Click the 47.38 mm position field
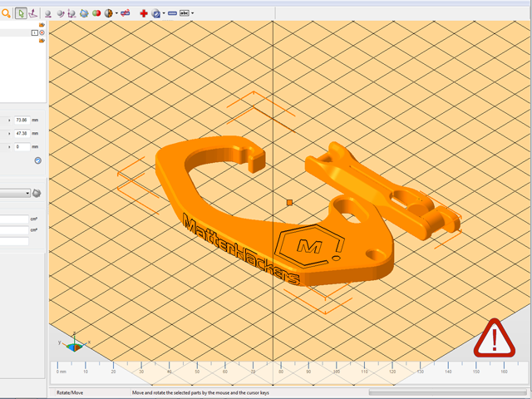Viewport: 532px width, 399px height. point(22,133)
